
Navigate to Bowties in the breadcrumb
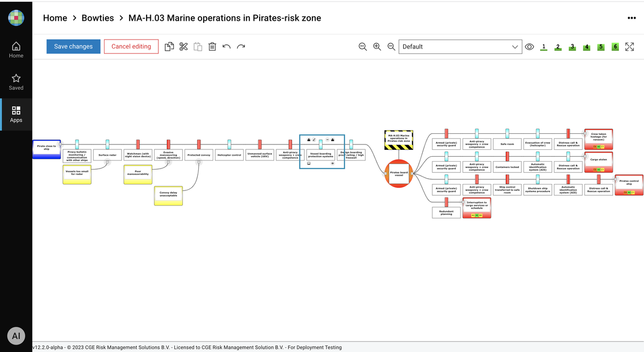[98, 18]
